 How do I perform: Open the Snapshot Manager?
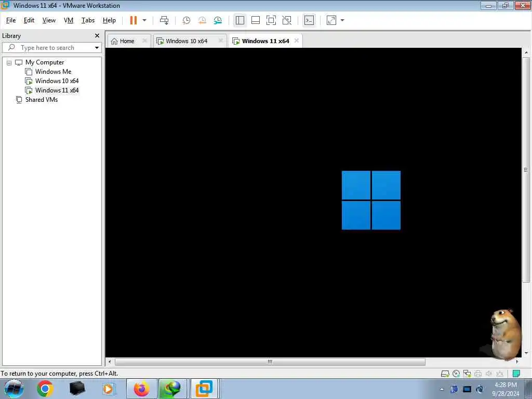(x=218, y=20)
